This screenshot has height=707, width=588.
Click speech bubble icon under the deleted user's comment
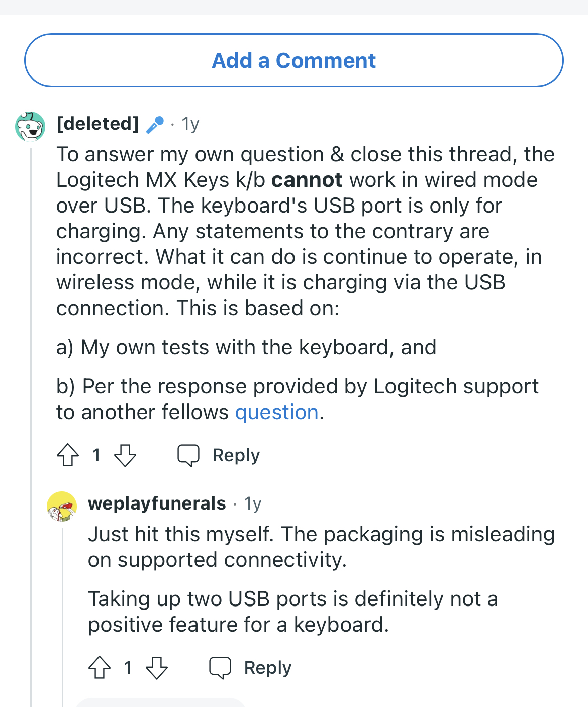pos(188,455)
